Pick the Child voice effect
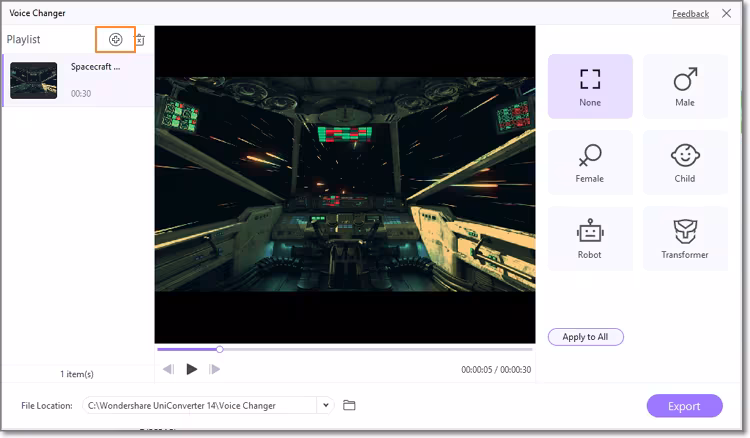The image size is (750, 438). (685, 163)
